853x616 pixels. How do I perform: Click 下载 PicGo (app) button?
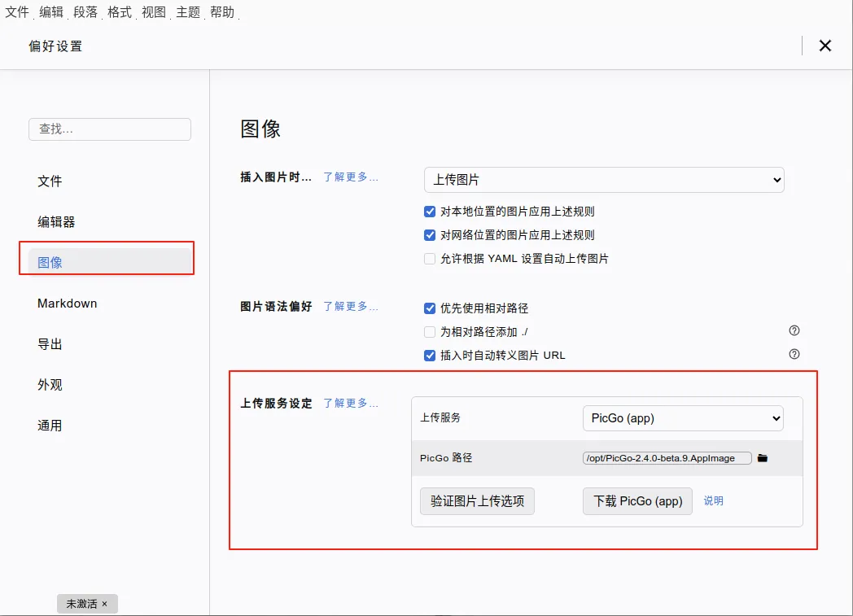pyautogui.click(x=637, y=501)
